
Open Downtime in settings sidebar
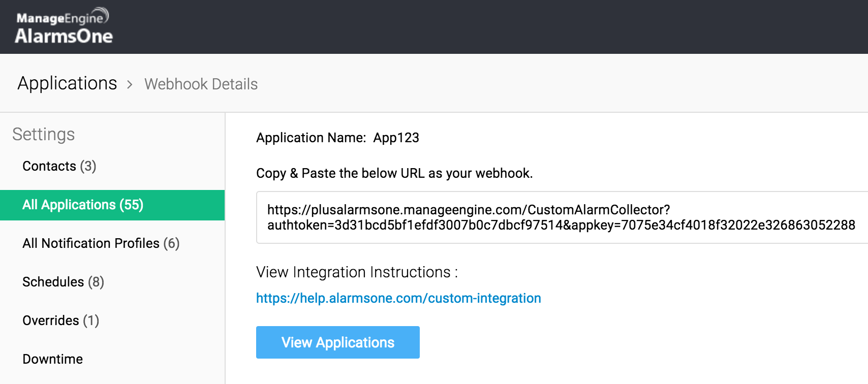click(52, 359)
